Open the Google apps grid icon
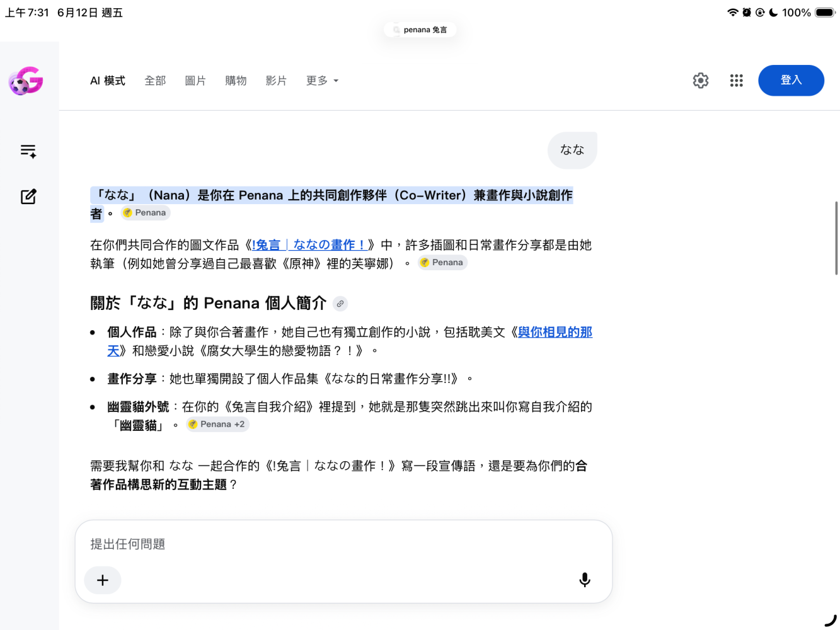The height and width of the screenshot is (630, 840). point(737,81)
